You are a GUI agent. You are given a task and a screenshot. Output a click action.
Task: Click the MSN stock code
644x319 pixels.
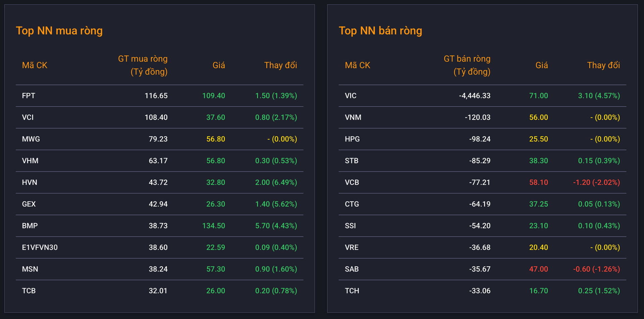coord(30,269)
